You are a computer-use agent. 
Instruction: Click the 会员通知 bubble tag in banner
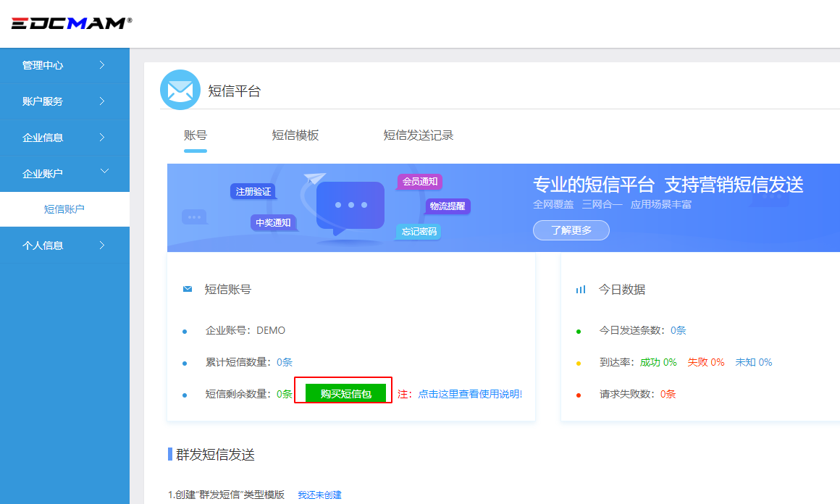click(x=420, y=181)
